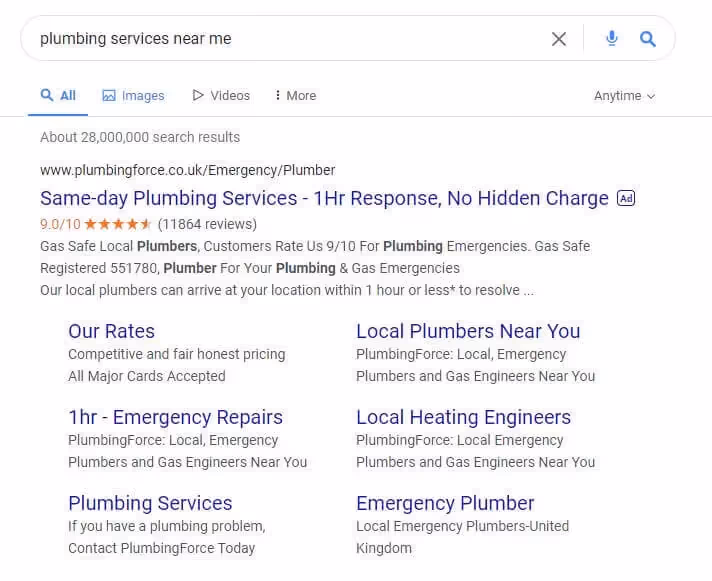Open the Local Heating Engineers sitelink
The height and width of the screenshot is (581, 712).
click(464, 418)
